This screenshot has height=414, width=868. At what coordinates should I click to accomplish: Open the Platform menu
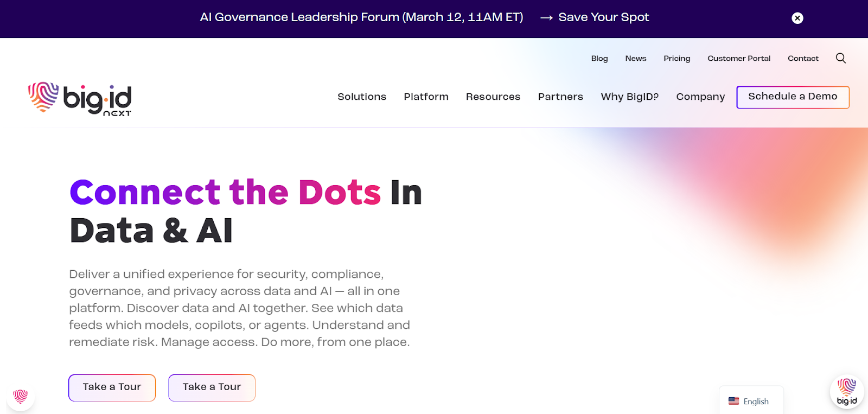tap(426, 97)
